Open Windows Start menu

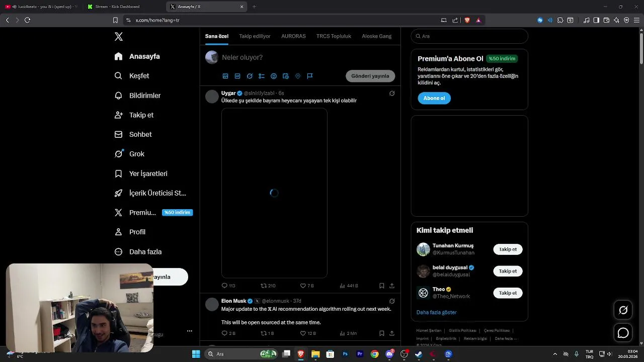point(196,354)
